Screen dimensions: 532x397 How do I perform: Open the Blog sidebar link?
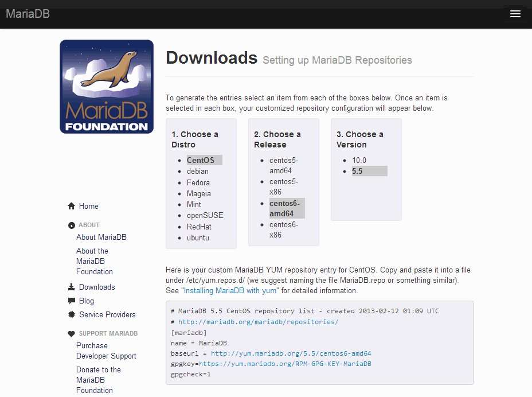[87, 301]
